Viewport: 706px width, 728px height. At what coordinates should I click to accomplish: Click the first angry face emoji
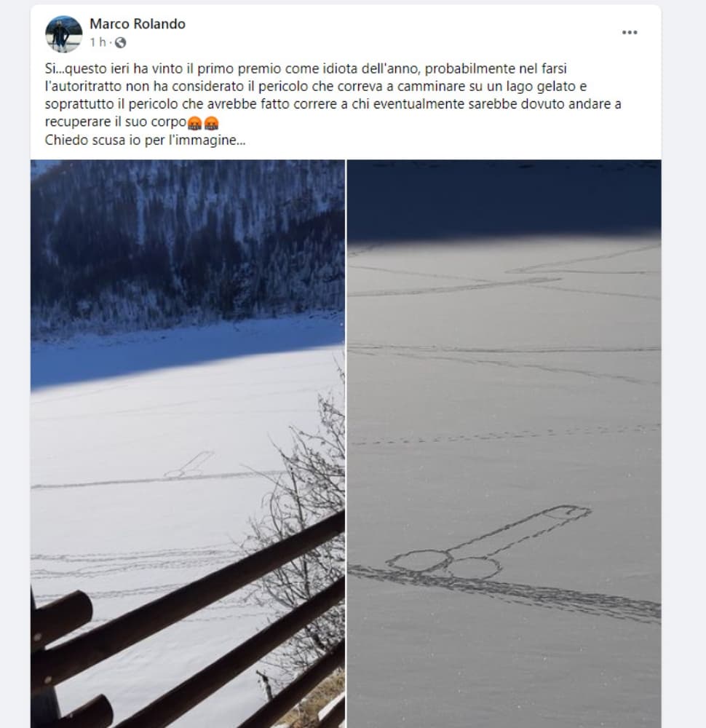click(x=194, y=123)
